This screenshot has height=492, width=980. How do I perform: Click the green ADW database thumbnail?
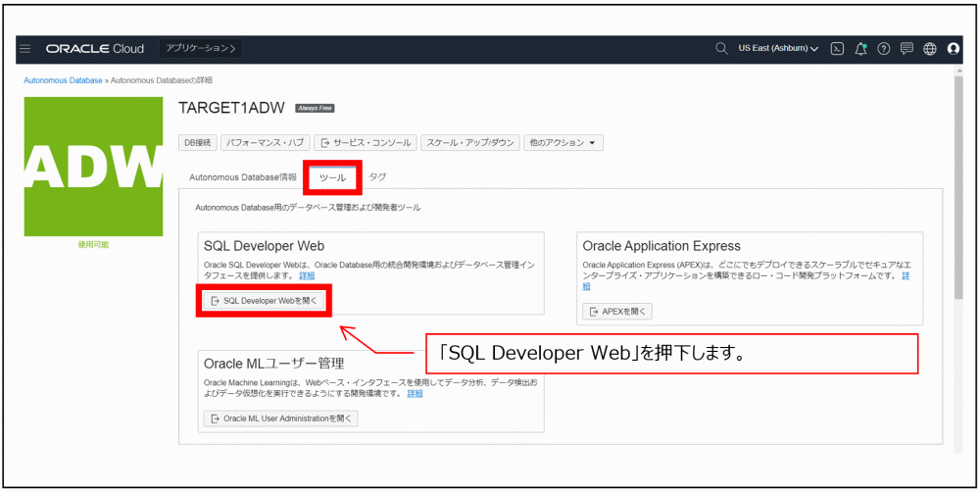pos(93,167)
